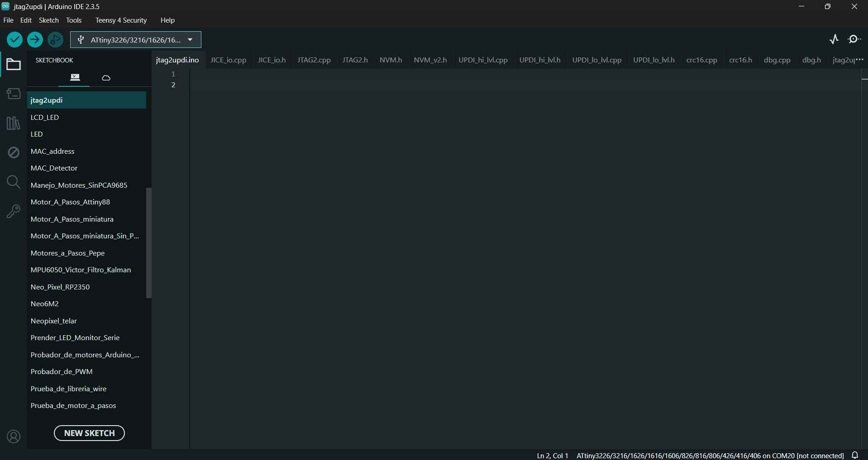Image resolution: width=868 pixels, height=460 pixels.
Task: Switch to the UPDI_hi_lvl.cpp tab
Action: (x=483, y=60)
